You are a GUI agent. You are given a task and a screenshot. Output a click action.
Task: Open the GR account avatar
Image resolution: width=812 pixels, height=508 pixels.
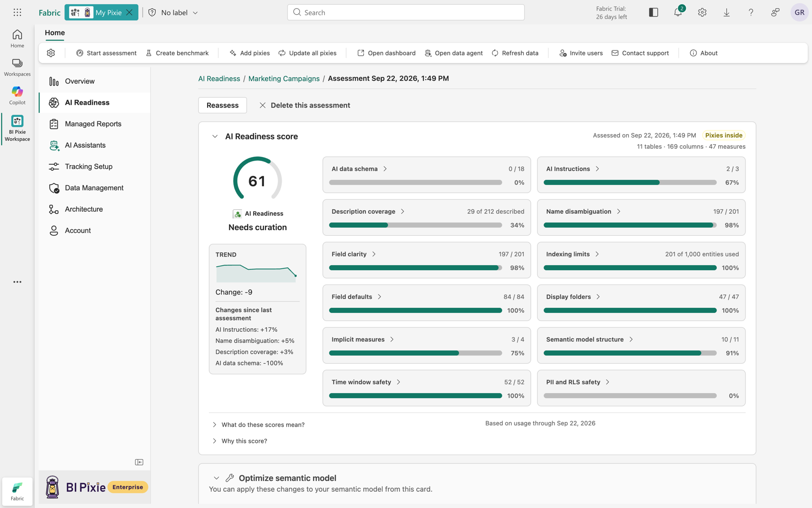point(799,12)
